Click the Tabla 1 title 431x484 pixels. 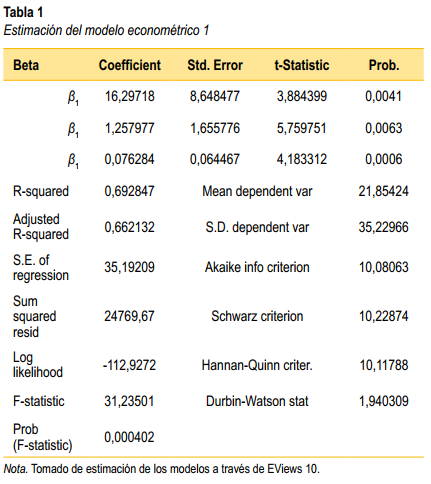(x=23, y=13)
